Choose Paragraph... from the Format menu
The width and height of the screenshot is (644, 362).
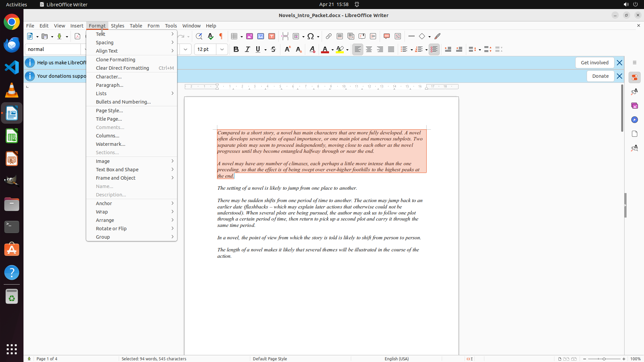tap(110, 85)
